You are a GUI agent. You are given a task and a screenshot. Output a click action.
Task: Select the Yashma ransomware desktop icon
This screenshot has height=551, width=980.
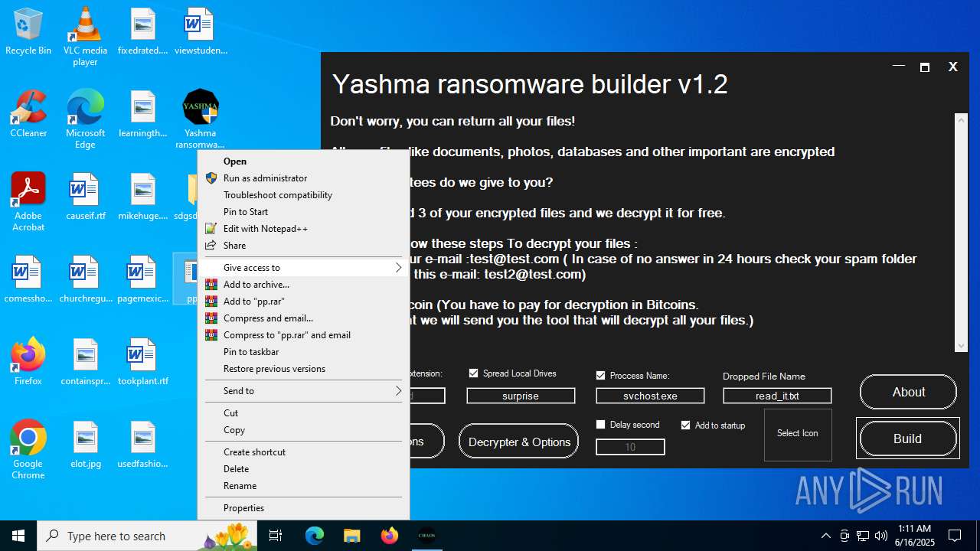(x=200, y=119)
